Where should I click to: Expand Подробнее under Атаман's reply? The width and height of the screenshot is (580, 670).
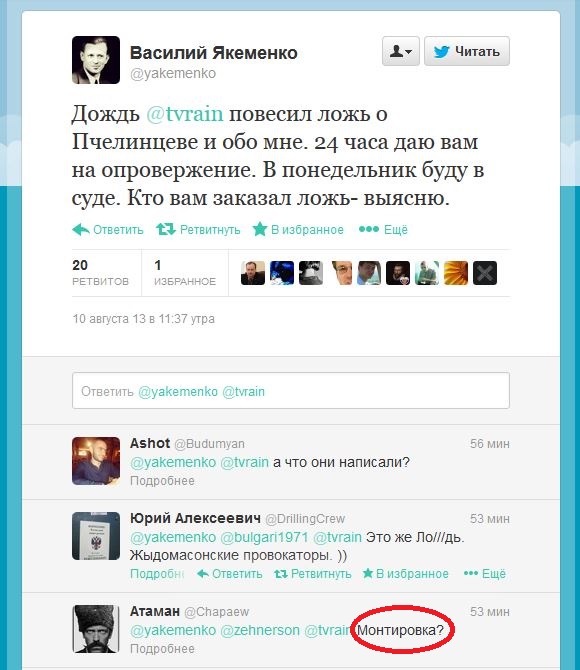point(162,649)
